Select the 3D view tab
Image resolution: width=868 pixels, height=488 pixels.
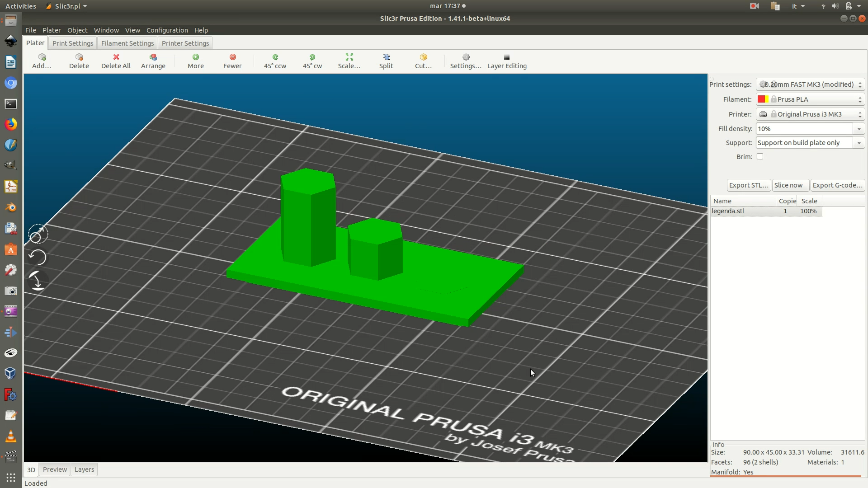pos(31,470)
